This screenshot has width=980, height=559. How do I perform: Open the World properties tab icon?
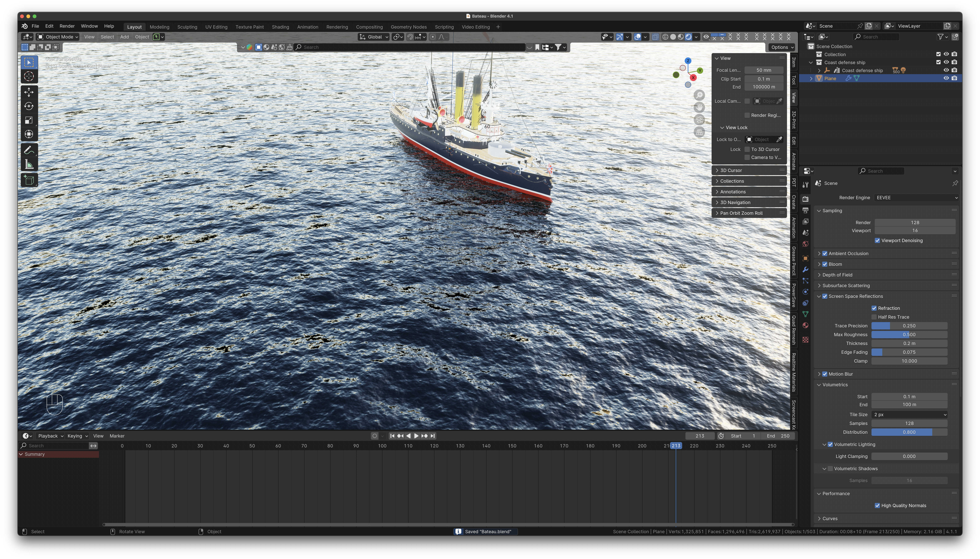[x=805, y=244]
